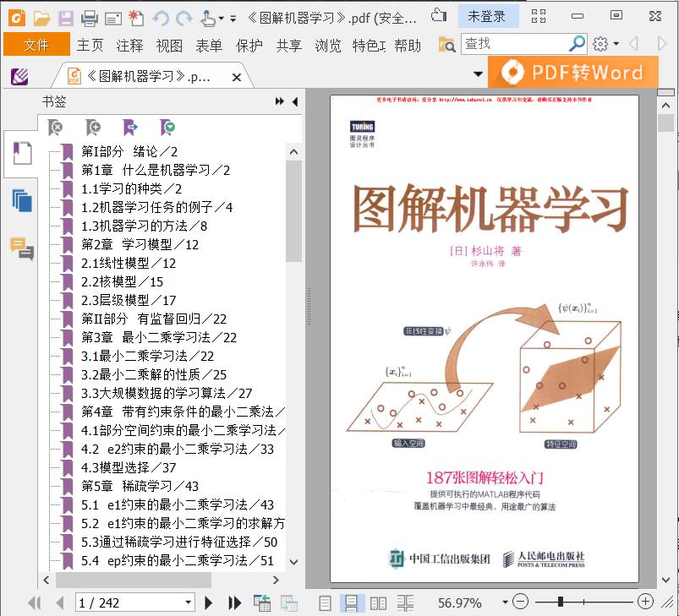This screenshot has width=679, height=616.
Task: Click the PDF转Word banner button
Action: click(x=573, y=72)
